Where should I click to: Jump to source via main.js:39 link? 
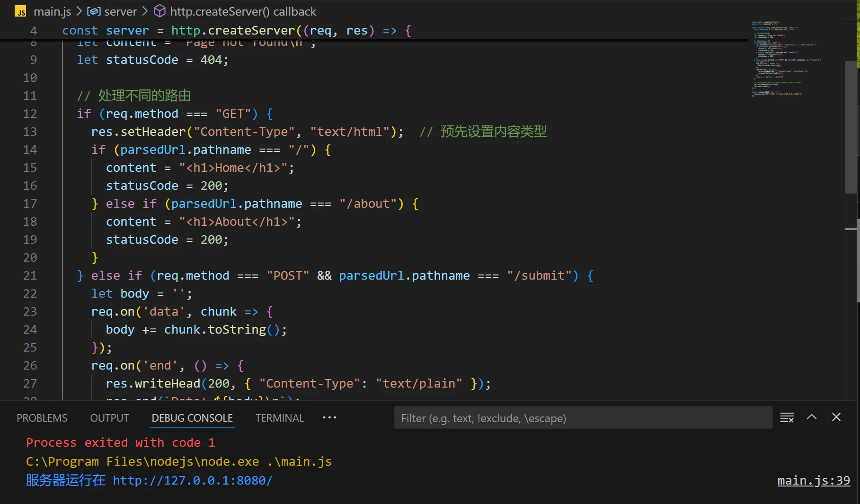pos(814,480)
